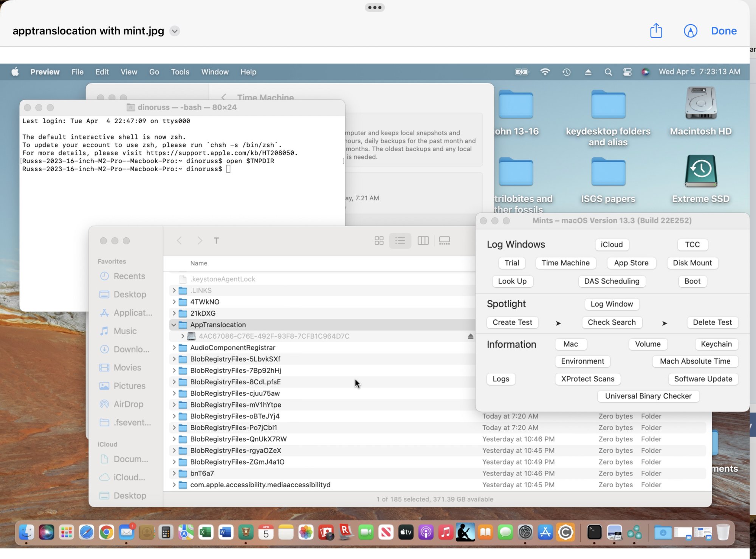This screenshot has height=559, width=756.
Task: Open the file name dropdown chevron
Action: 174,31
